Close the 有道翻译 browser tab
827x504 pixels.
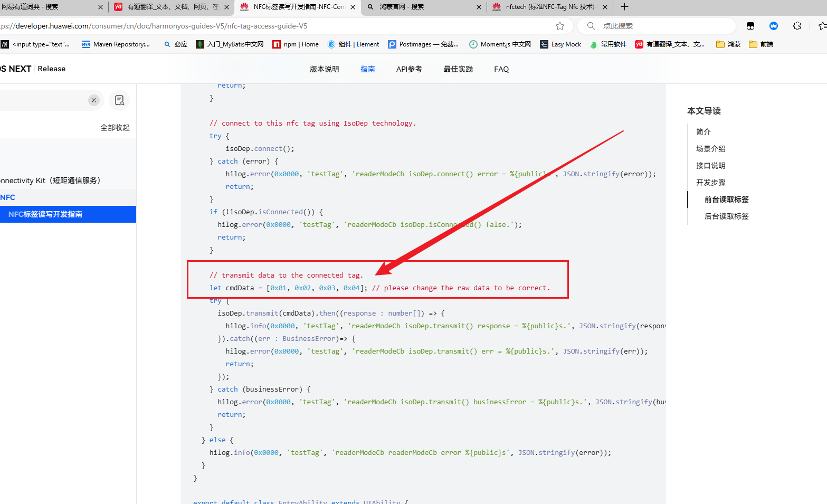click(226, 7)
